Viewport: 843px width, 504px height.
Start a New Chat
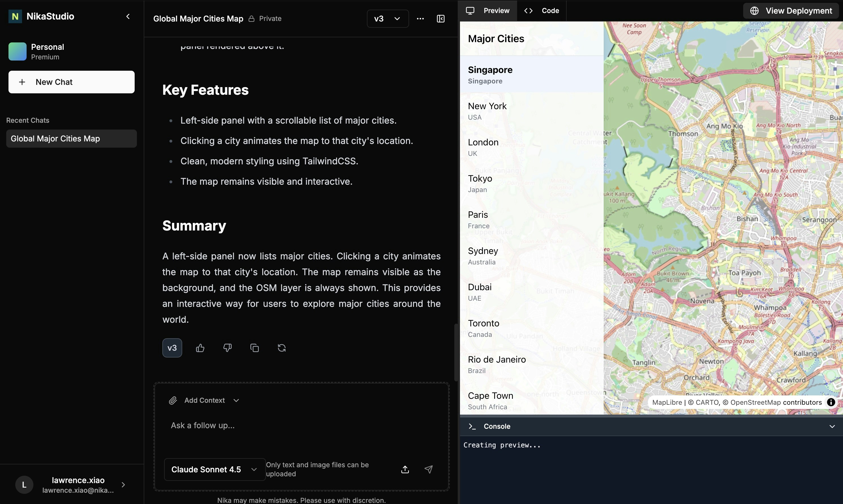71,82
